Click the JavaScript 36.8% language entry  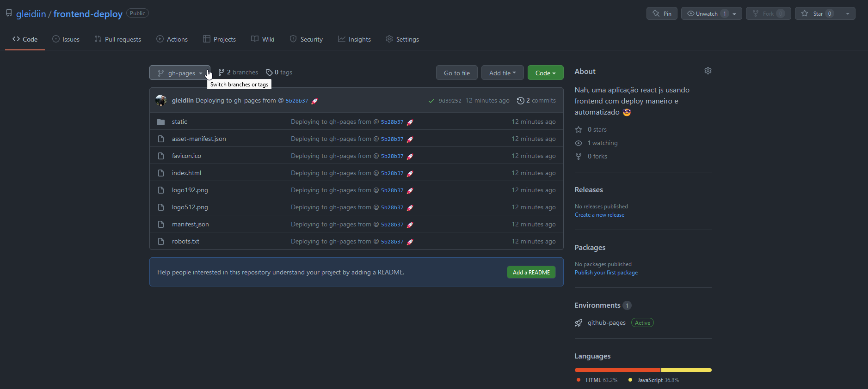point(653,380)
